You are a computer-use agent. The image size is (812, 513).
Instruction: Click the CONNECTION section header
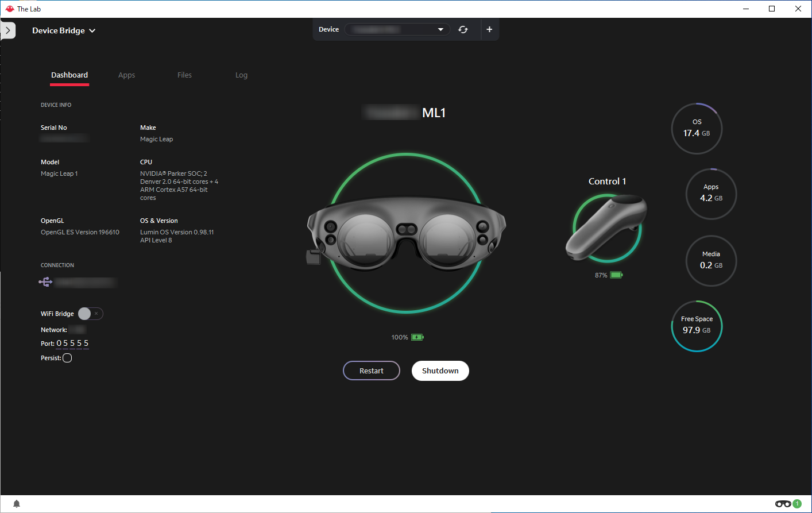[x=57, y=265]
